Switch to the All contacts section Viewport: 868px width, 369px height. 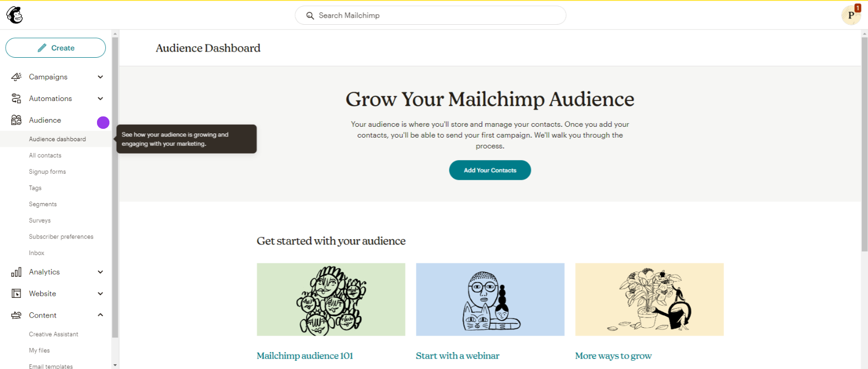click(x=45, y=155)
